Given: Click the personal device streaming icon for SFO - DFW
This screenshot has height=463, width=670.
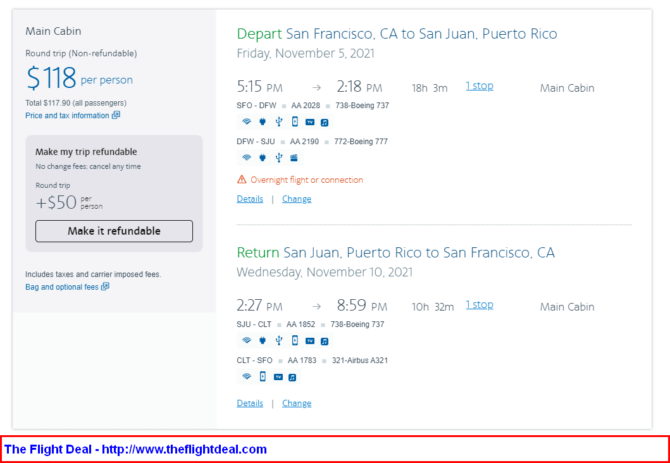Looking at the screenshot, I should coord(294,122).
